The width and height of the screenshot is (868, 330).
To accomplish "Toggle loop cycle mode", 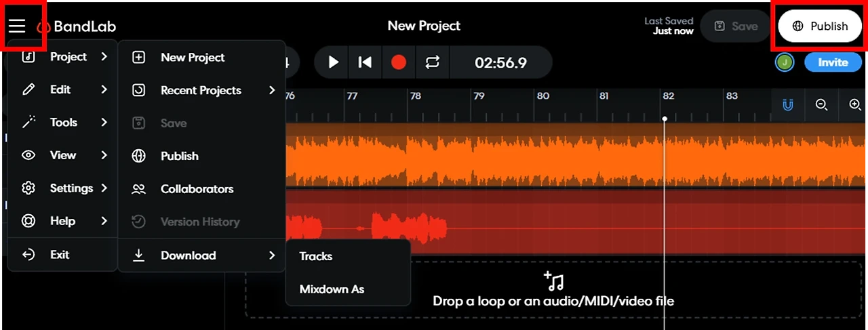I will (x=433, y=62).
